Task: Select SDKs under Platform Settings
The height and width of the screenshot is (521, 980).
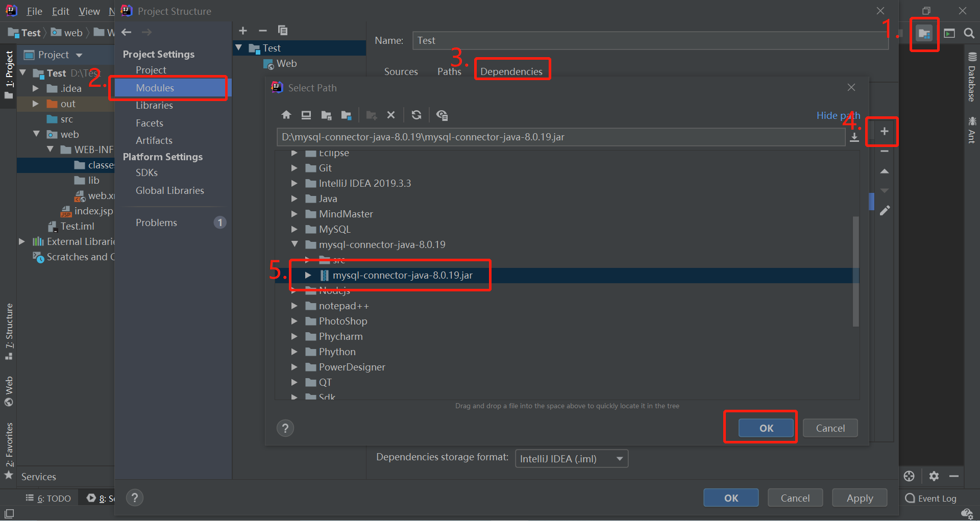Action: point(146,172)
